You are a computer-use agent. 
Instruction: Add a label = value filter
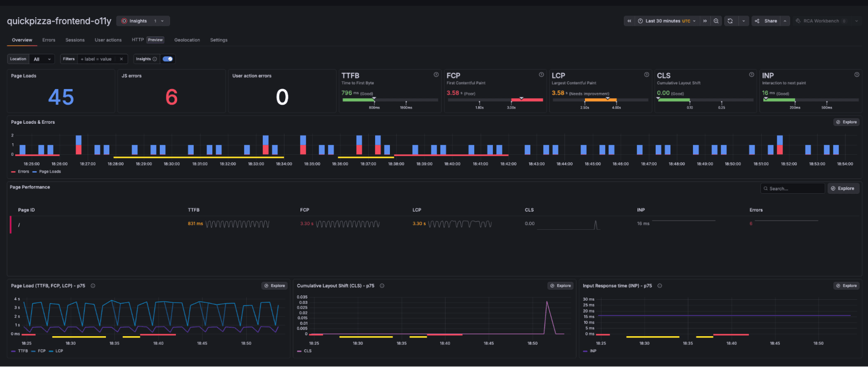[96, 59]
